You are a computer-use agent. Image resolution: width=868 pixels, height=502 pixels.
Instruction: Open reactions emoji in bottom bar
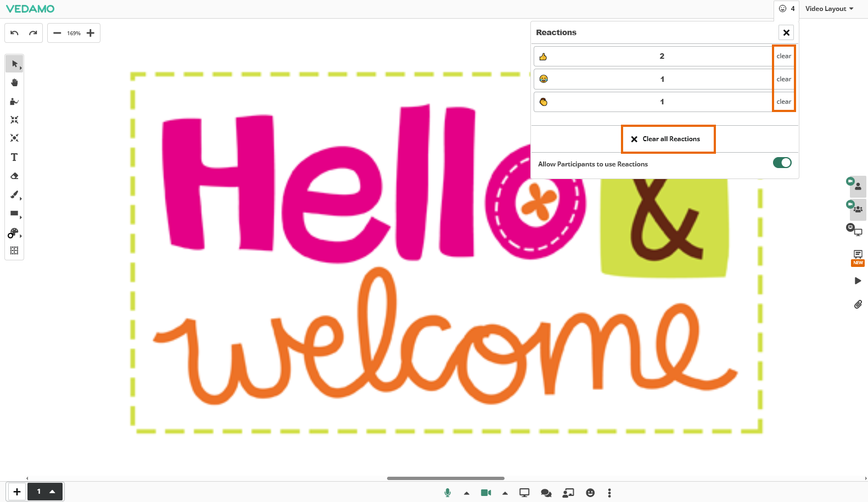tap(590, 493)
